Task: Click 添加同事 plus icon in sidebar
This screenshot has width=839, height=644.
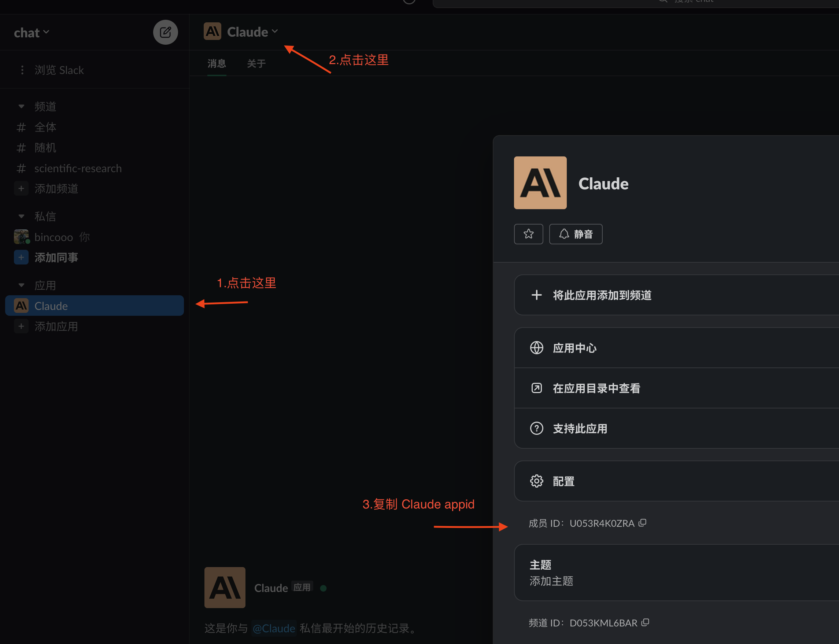Action: pyautogui.click(x=21, y=257)
